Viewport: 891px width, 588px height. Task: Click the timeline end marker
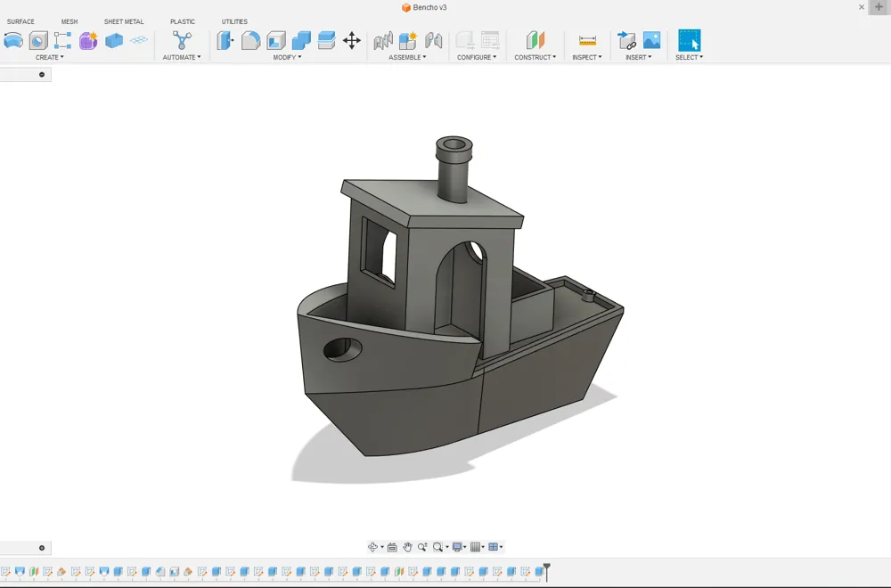[547, 571]
